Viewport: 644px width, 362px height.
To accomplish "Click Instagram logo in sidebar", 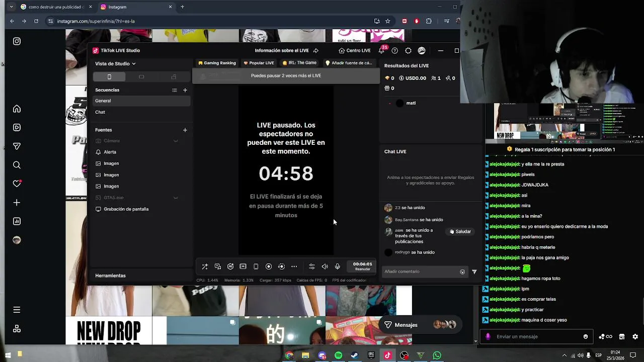I will coord(17,41).
